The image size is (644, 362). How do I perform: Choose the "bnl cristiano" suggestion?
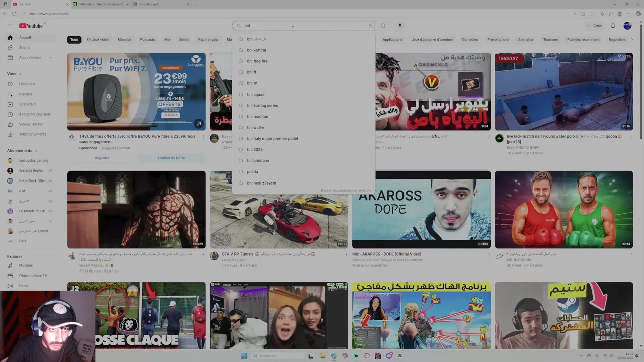(304, 161)
